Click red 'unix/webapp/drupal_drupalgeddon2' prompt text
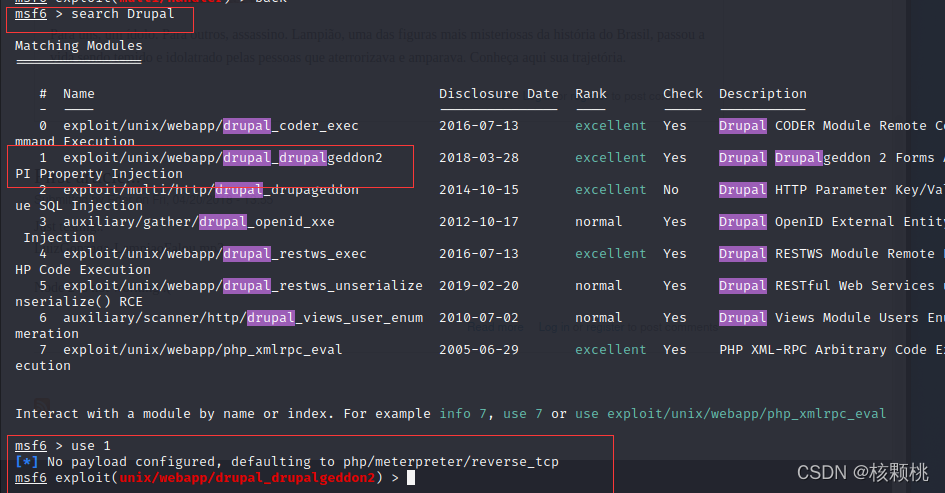 (x=247, y=478)
